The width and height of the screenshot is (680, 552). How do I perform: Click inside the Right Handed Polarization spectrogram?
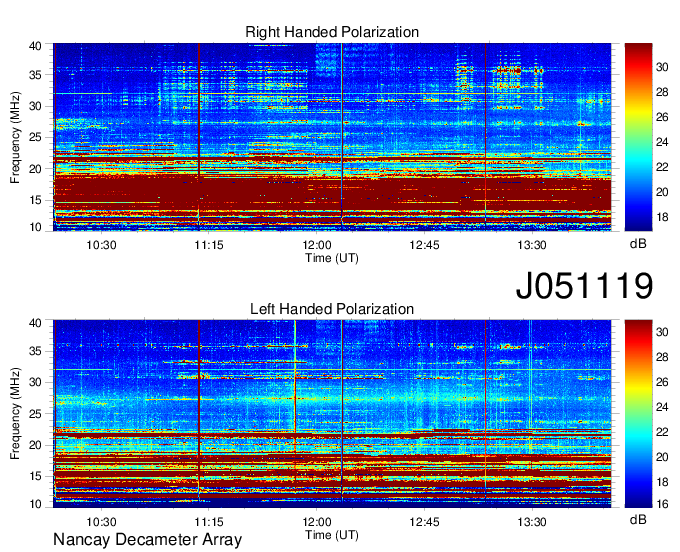[332, 137]
